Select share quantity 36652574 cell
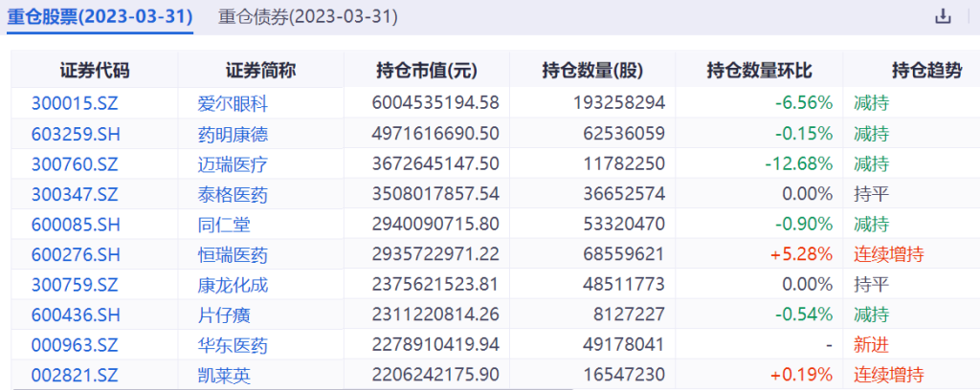 (x=624, y=195)
